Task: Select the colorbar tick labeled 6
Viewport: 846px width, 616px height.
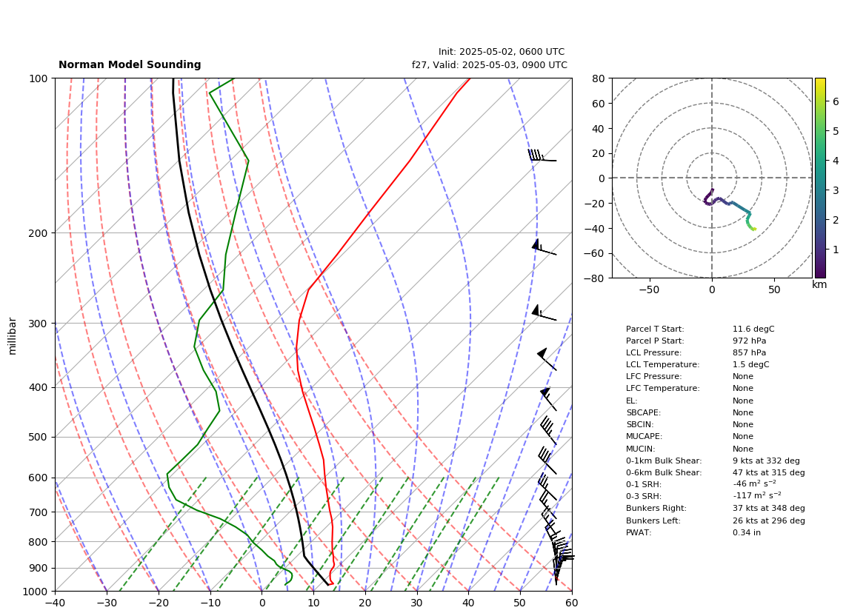Action: pos(836,101)
